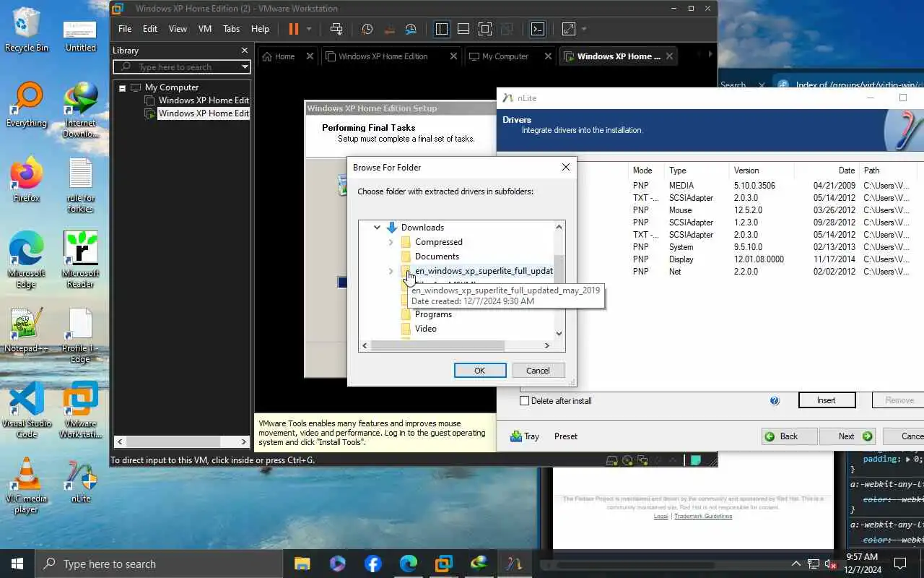Open the Help menu in VMware
Screen dimensions: 924x578
[260, 29]
